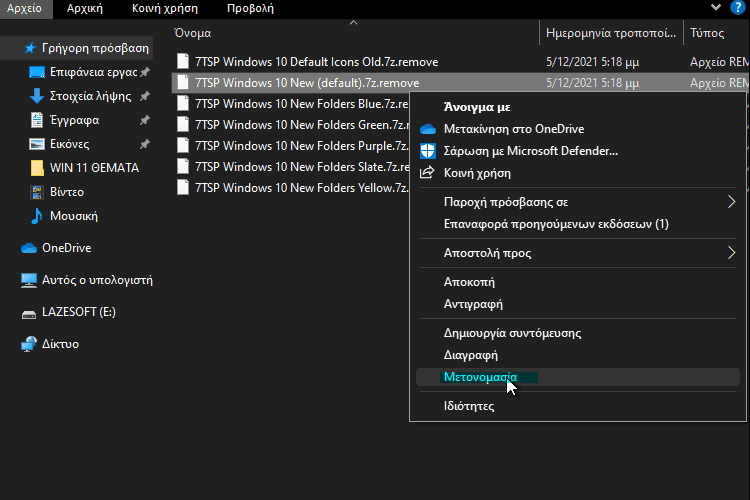This screenshot has width=750, height=500.
Task: Select Γρήγορη πρόσβαση in navigation pane
Action: coord(95,48)
